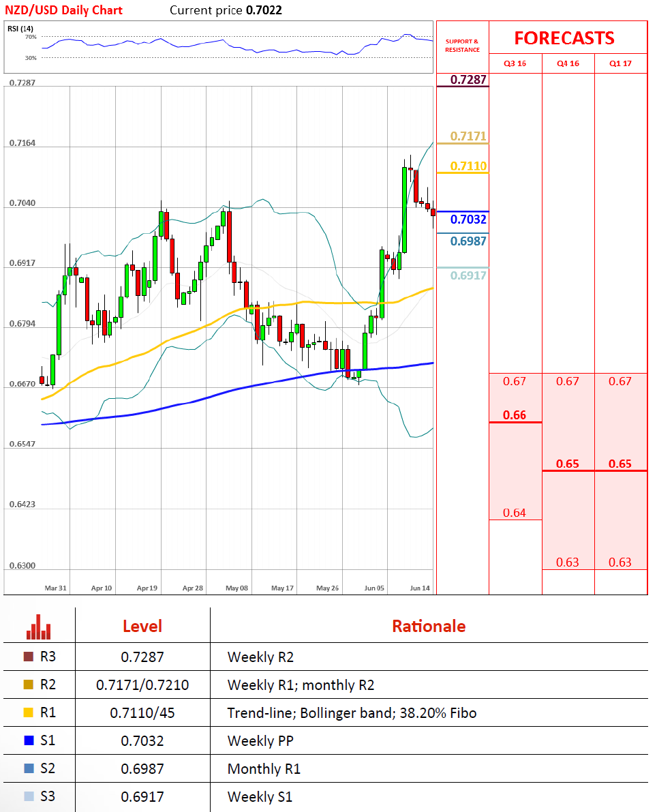657x812 pixels.
Task: Click the 0.67 forecast high for Q1 17
Action: tap(620, 381)
